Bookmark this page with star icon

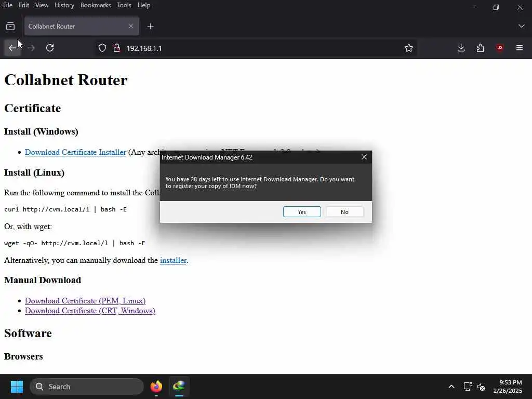408,48
